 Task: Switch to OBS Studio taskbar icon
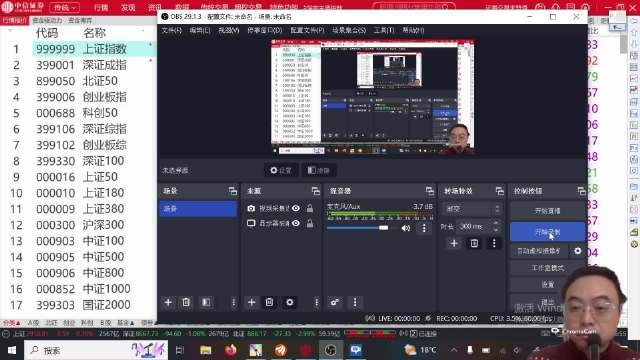(330, 350)
